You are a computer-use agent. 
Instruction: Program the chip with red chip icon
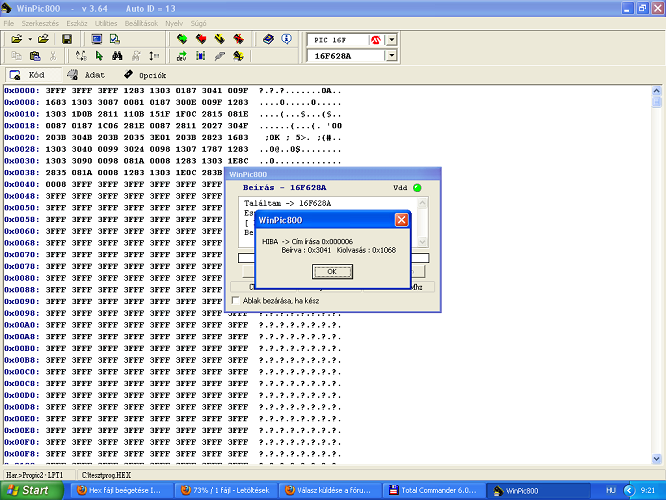(201, 39)
